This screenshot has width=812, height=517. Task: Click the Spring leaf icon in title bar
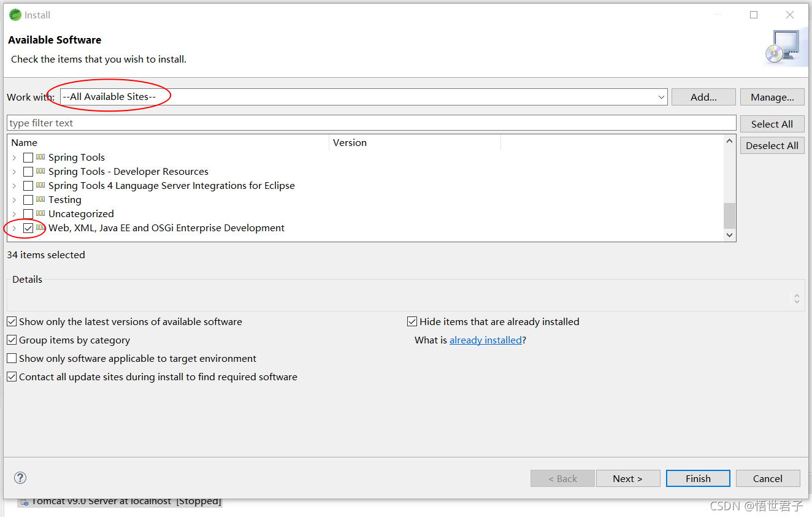(15, 15)
